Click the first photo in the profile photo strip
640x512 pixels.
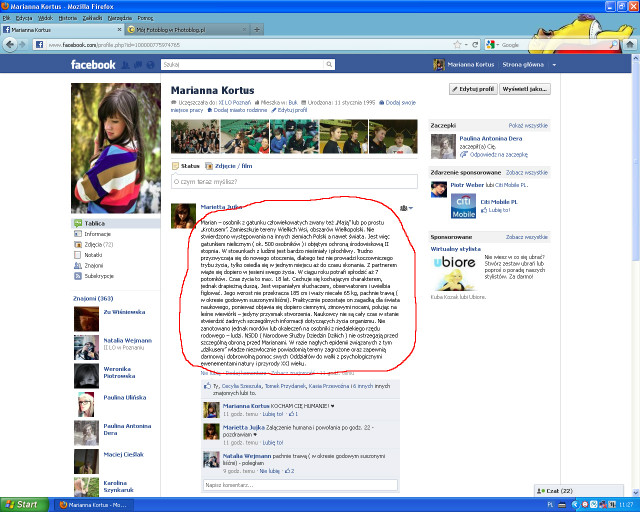[195, 136]
